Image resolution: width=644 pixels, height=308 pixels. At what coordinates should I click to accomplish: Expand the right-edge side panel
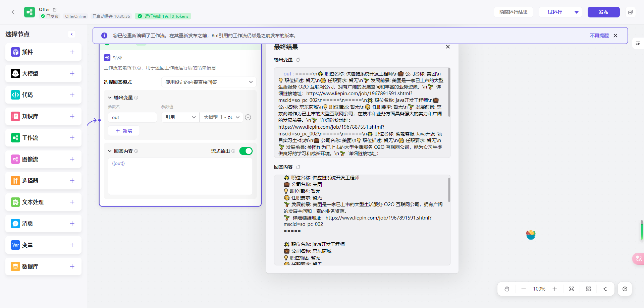(x=638, y=43)
